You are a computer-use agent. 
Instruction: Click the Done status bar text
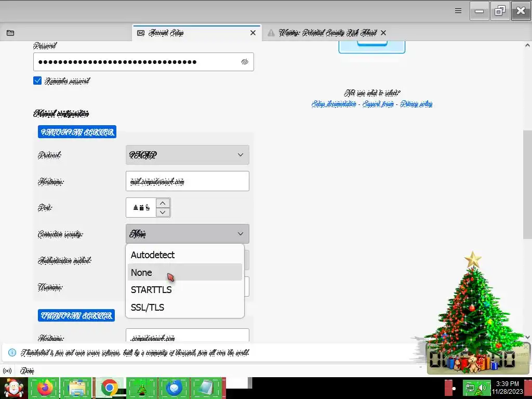pos(27,371)
